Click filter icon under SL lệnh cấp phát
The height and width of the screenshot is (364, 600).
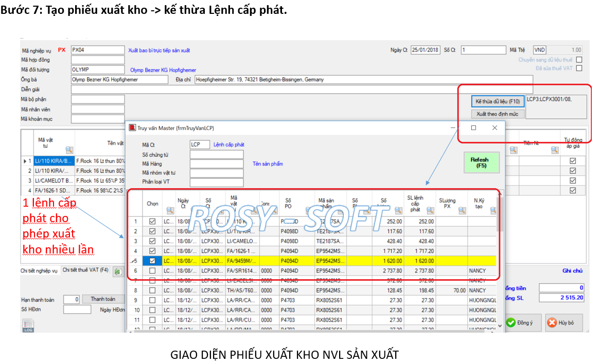pos(430,210)
